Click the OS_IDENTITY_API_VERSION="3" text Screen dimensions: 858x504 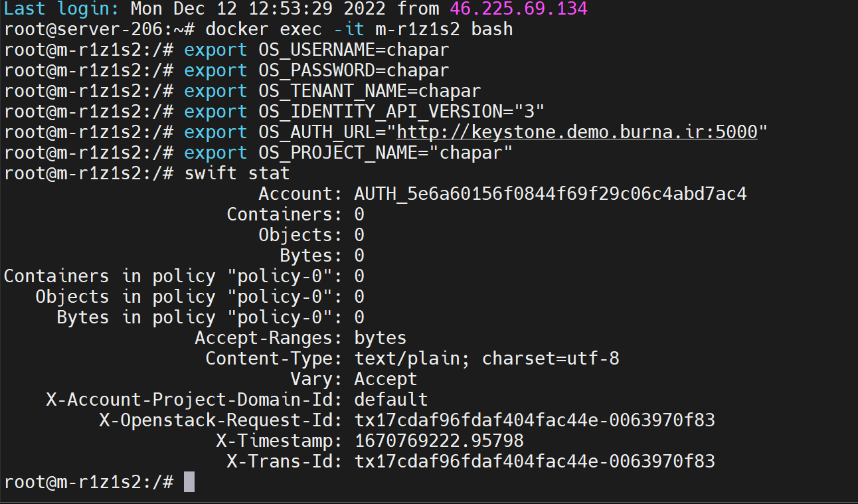coord(401,112)
